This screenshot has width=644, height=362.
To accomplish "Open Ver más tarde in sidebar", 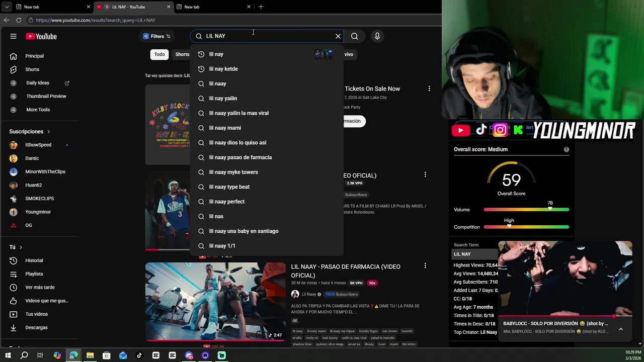I will 39,287.
